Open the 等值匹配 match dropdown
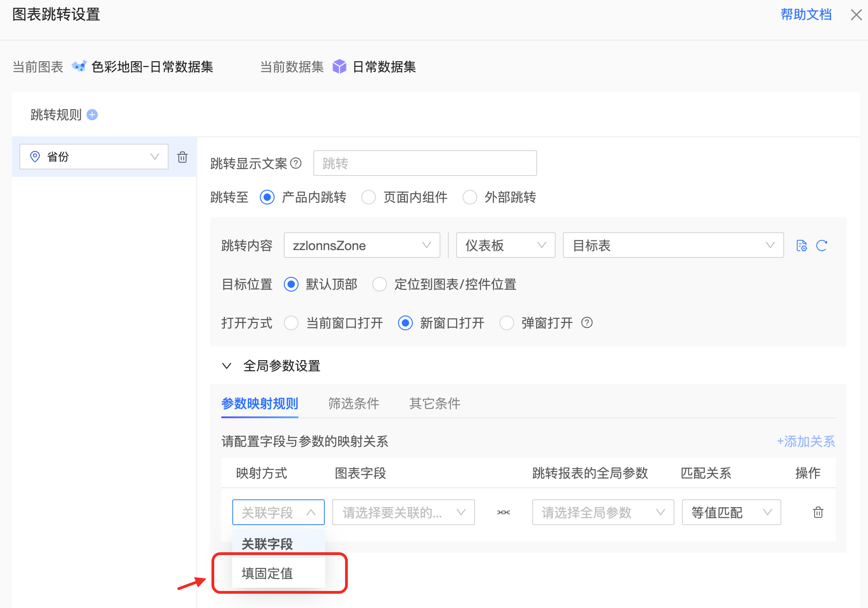 pyautogui.click(x=731, y=512)
